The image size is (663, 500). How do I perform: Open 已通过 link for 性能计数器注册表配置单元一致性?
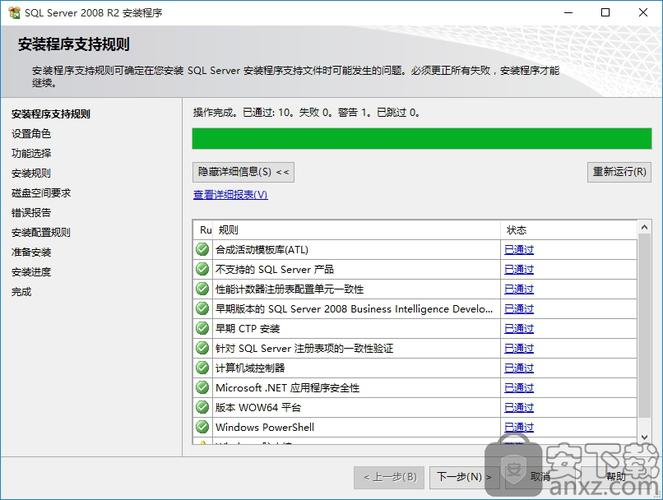tap(519, 289)
